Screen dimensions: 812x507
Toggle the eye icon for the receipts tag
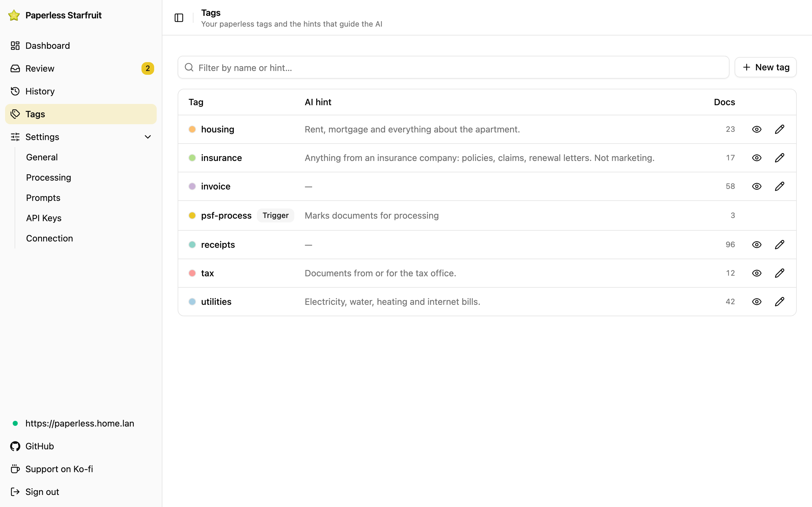point(756,245)
